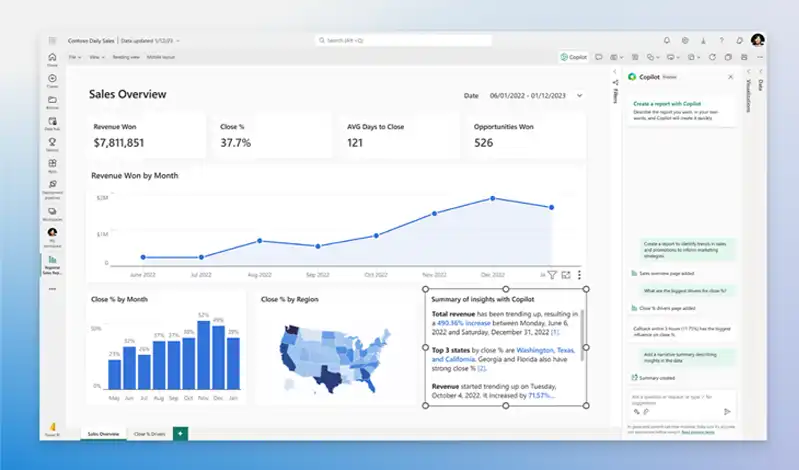799x470 pixels.
Task: Open the Metrics trophy icon in sidebar
Action: [x=52, y=144]
